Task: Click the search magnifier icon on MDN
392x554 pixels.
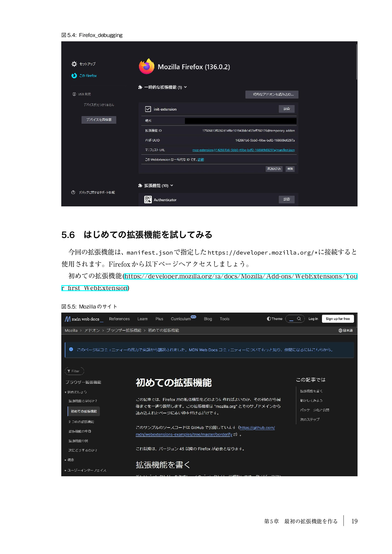Action: 299,319
